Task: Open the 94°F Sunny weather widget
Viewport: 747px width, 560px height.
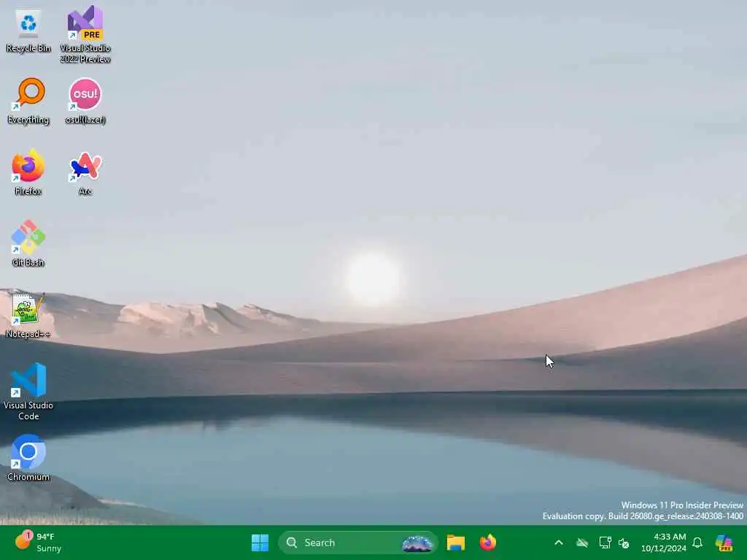Action: 38,542
